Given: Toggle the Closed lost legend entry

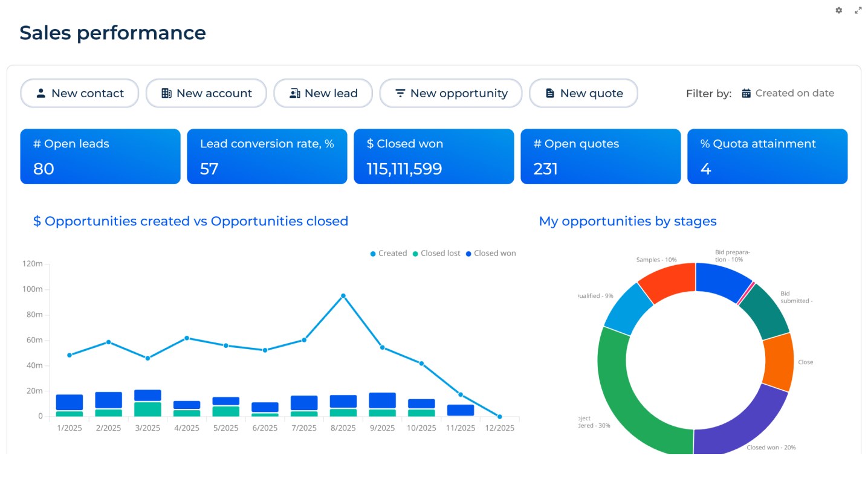Looking at the screenshot, I should [x=436, y=254].
